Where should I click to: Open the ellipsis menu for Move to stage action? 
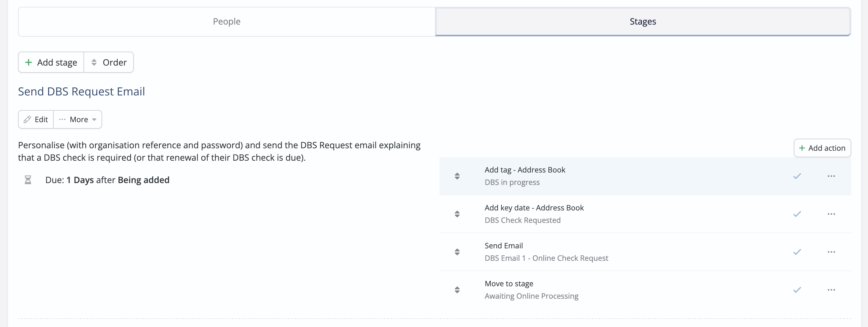click(831, 289)
